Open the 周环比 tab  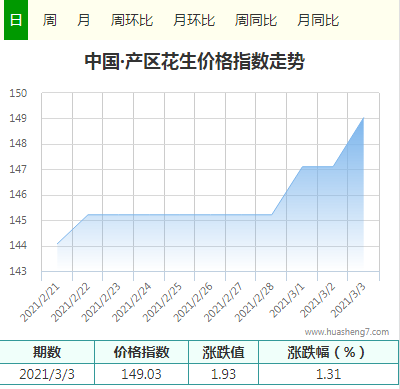132,20
